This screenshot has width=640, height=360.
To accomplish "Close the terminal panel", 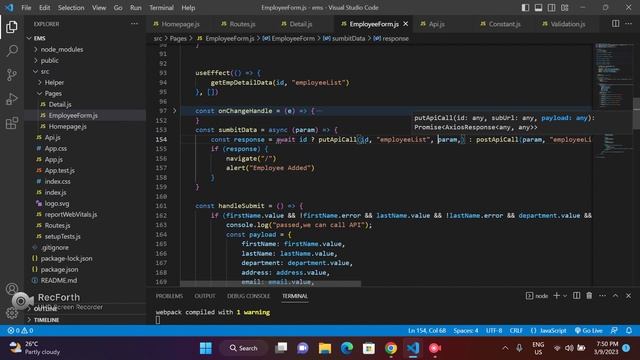I will pos(629,296).
